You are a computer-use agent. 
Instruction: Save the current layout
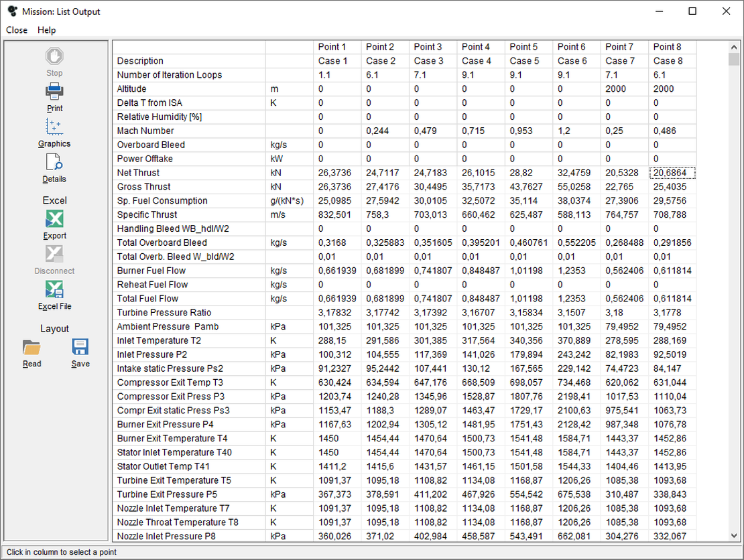click(80, 347)
